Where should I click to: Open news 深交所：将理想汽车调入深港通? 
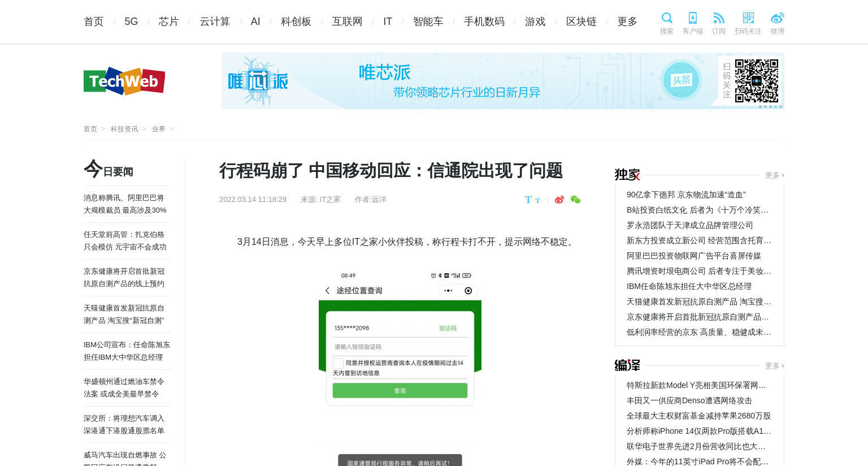point(124,425)
